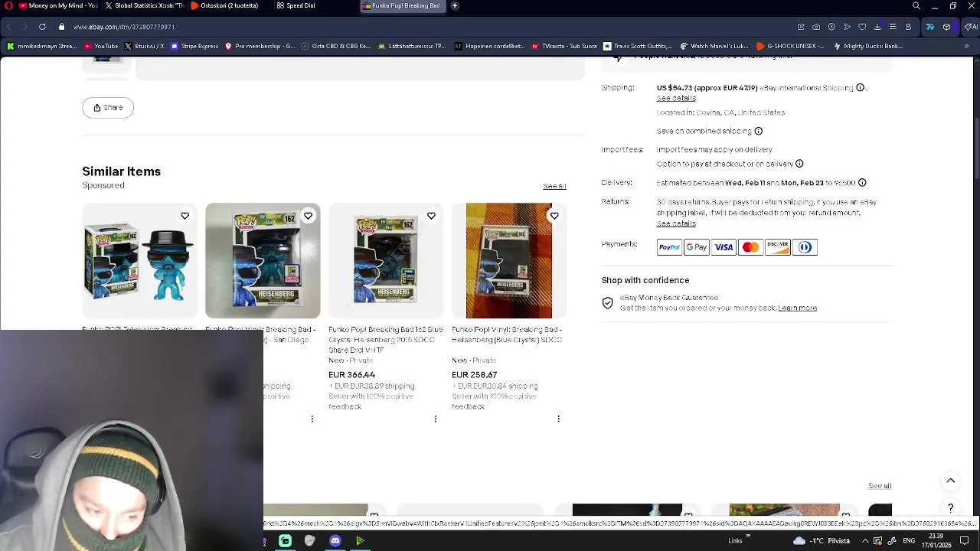The height and width of the screenshot is (551, 980).
Task: Open Discord from taskbar
Action: 335,541
